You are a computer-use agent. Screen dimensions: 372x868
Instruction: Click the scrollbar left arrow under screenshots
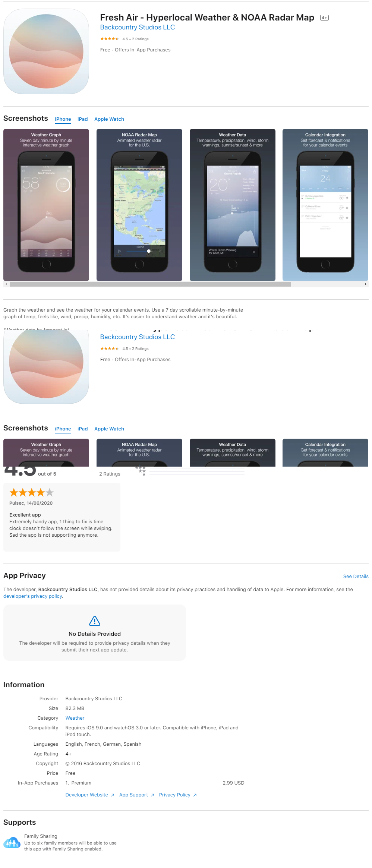click(x=6, y=284)
